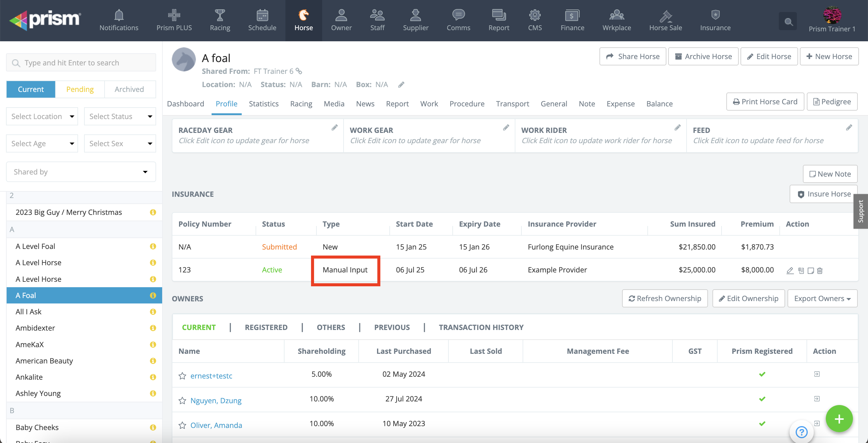This screenshot has width=868, height=443.
Task: Favorite owner ernest+testc with star
Action: [x=182, y=375]
